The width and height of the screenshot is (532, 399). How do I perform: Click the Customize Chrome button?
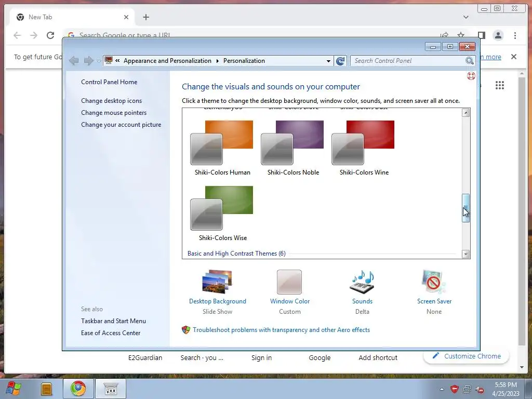pos(467,356)
